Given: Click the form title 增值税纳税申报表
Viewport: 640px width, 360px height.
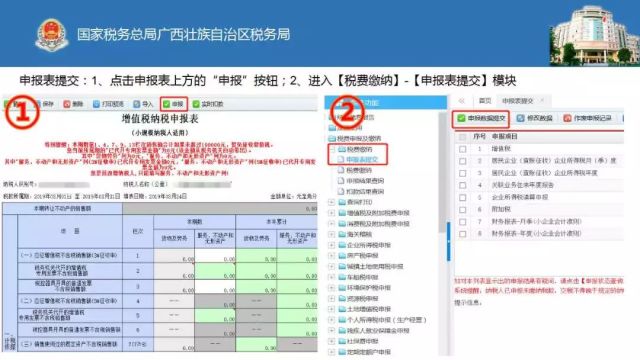Looking at the screenshot, I should click(x=160, y=119).
